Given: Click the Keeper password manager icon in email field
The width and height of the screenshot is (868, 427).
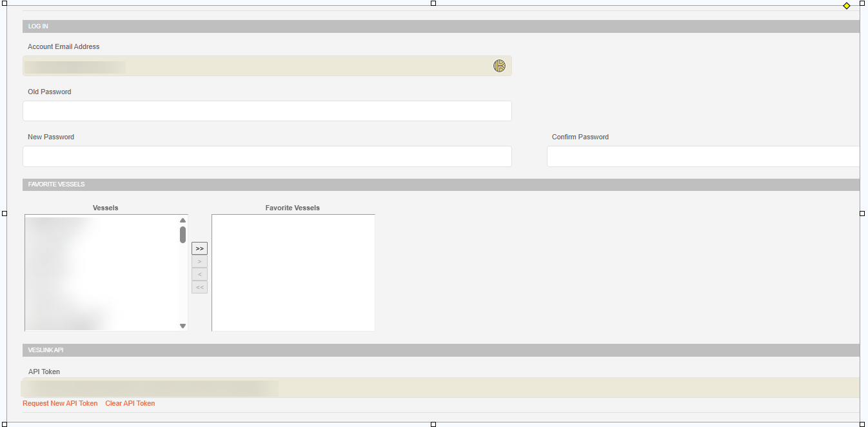Looking at the screenshot, I should (x=499, y=66).
